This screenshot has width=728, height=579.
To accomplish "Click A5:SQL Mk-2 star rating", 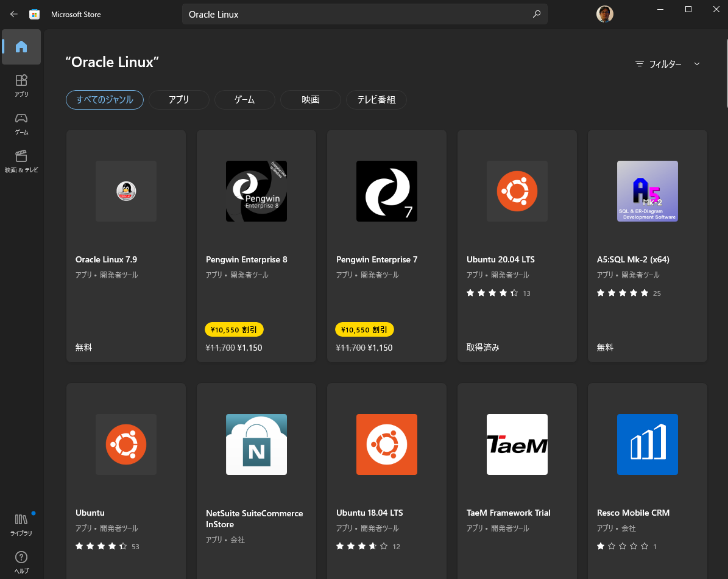I will tap(623, 293).
